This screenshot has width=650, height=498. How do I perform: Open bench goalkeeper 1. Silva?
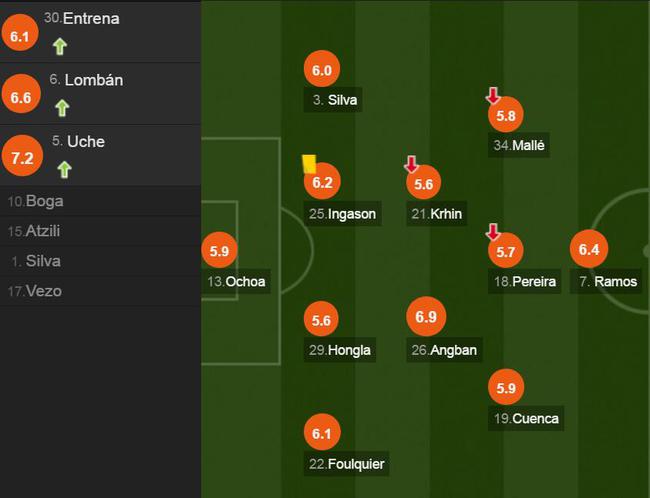[x=36, y=261]
